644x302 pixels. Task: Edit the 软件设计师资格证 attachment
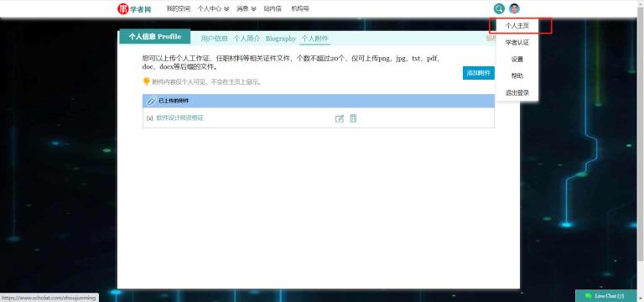[x=340, y=118]
